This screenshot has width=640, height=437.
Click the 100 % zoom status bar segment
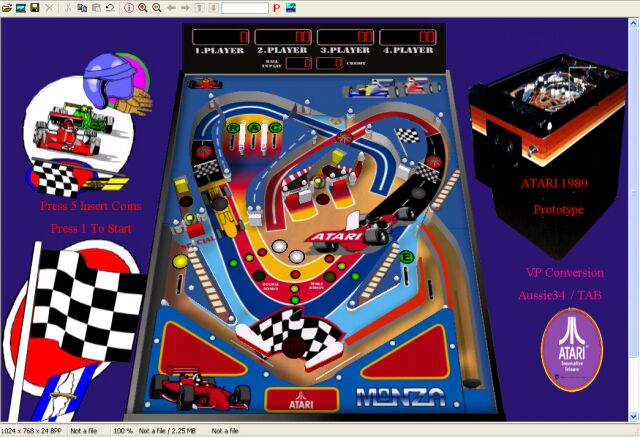[x=122, y=431]
